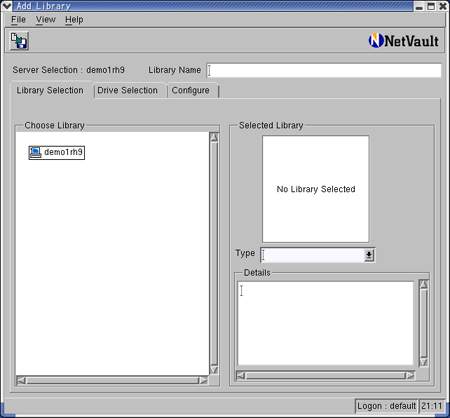
Task: Click Choose Library scrollbar up arrow
Action: (214, 137)
